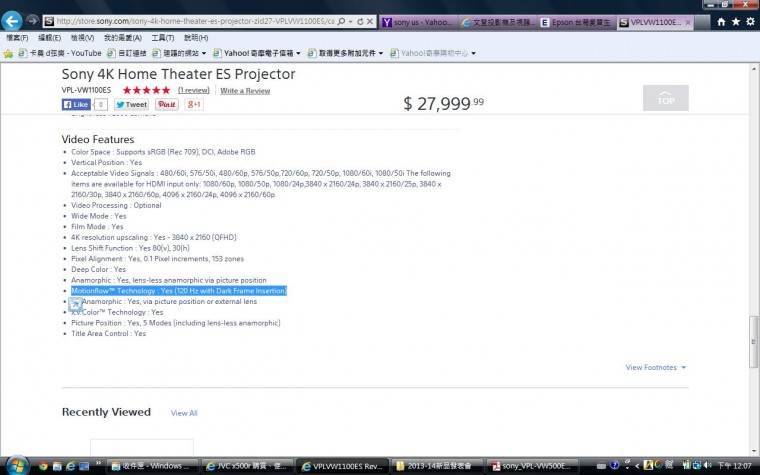
Task: Click the $27,999.99 price text
Action: (443, 103)
